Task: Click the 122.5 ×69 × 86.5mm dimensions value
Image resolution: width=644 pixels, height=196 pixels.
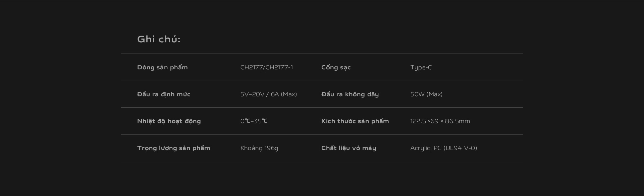Action: click(440, 121)
